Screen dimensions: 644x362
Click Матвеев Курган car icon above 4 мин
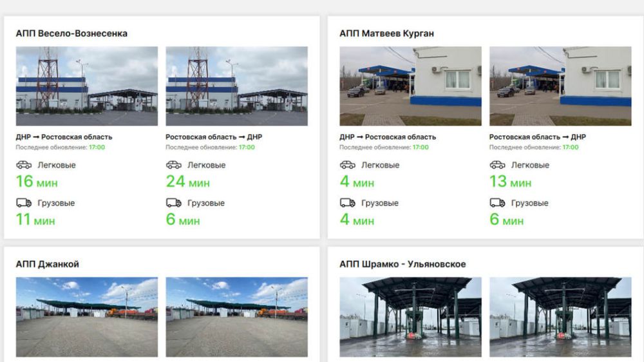pos(347,165)
